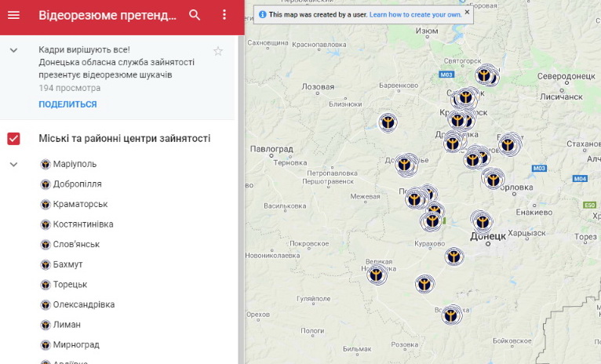Select Краматорськ in the list
The width and height of the screenshot is (601, 364).
point(80,204)
